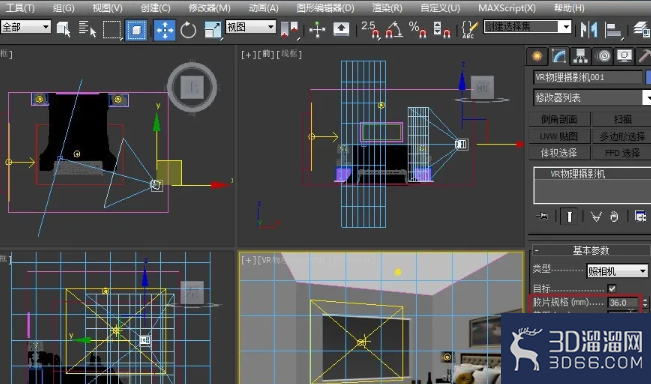This screenshot has height=384, width=651.
Task: Click the 多边形选择 modifier button
Action: click(x=622, y=136)
